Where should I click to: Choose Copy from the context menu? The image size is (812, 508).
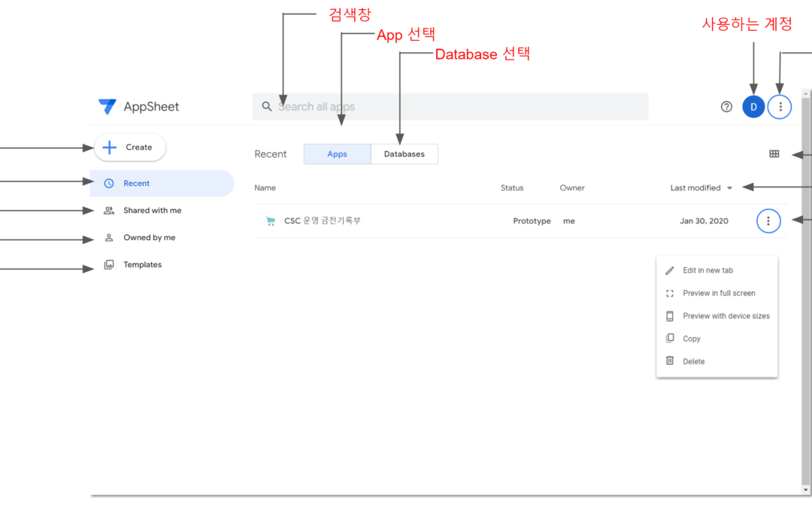[x=717, y=339]
